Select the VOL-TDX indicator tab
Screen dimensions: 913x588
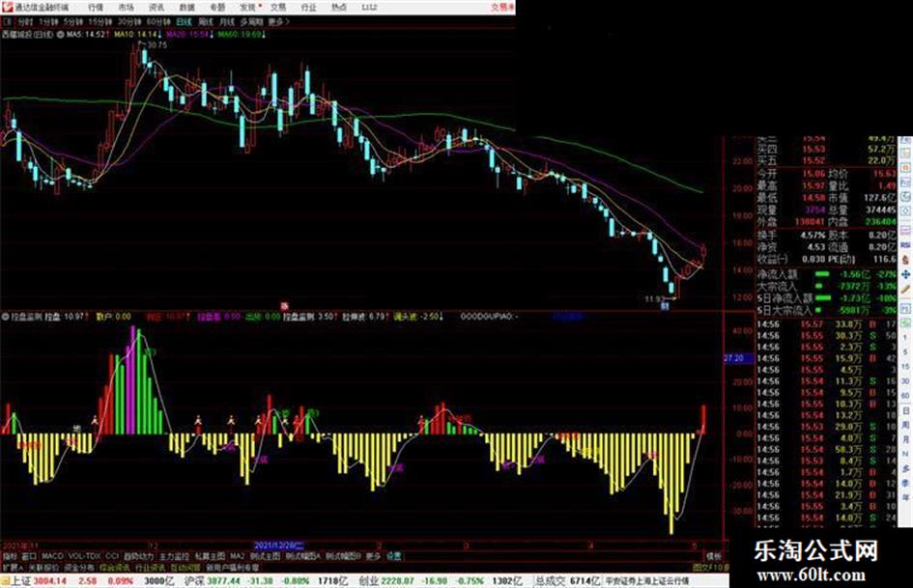coord(85,556)
